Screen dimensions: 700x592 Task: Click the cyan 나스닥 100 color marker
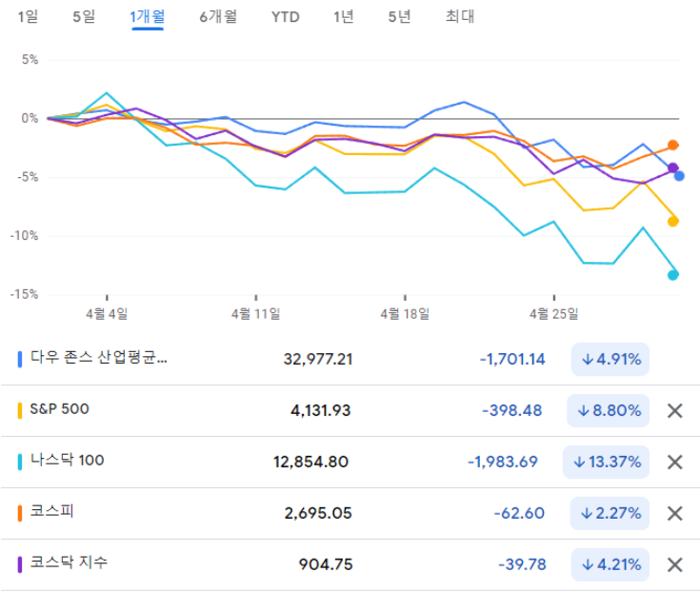point(20,462)
